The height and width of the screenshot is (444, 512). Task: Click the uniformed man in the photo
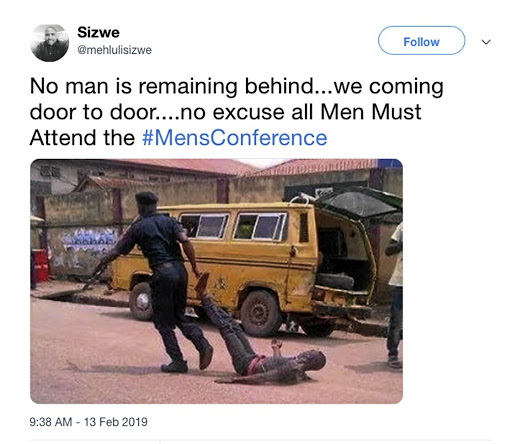pyautogui.click(x=160, y=282)
